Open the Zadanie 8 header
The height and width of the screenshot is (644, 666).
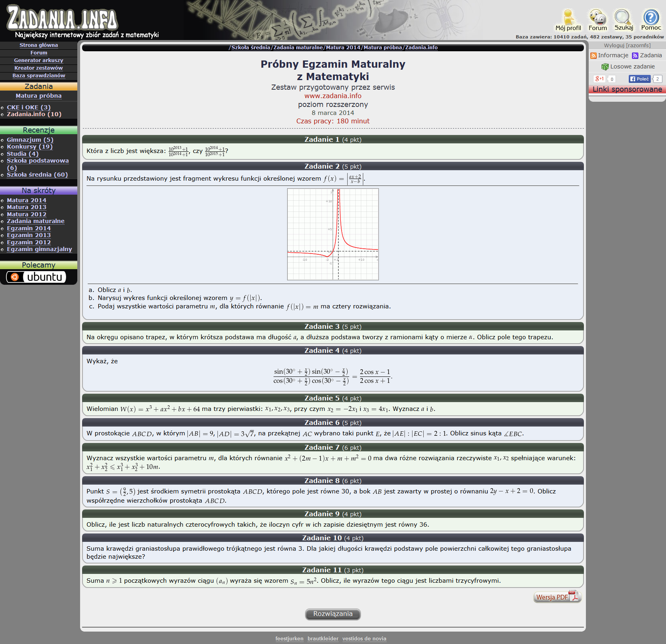(x=333, y=481)
